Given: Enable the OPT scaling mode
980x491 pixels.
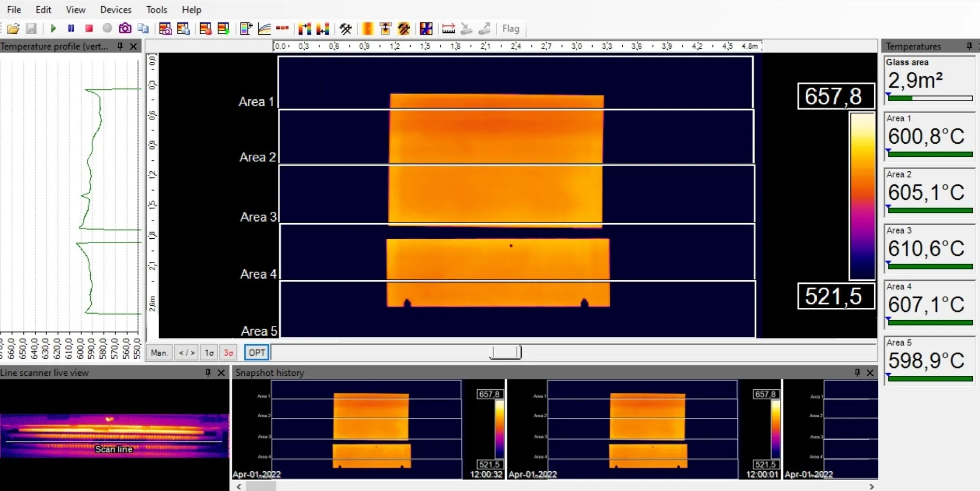Looking at the screenshot, I should pos(257,353).
